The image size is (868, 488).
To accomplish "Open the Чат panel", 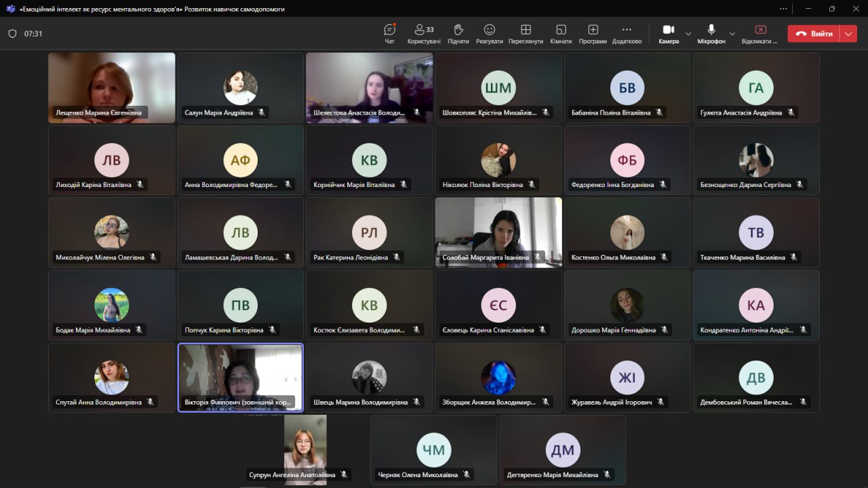I will (389, 33).
